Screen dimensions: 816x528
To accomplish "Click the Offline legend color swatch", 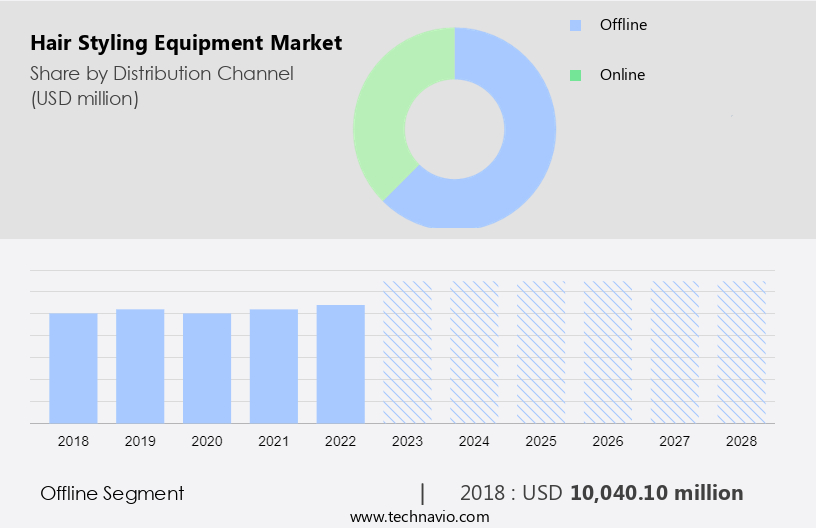I will coord(575,25).
